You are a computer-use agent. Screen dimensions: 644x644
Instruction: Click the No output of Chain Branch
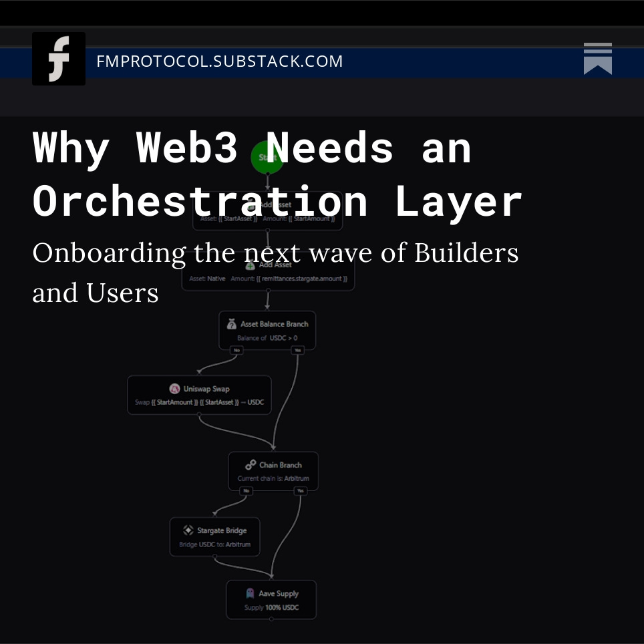coord(246,491)
